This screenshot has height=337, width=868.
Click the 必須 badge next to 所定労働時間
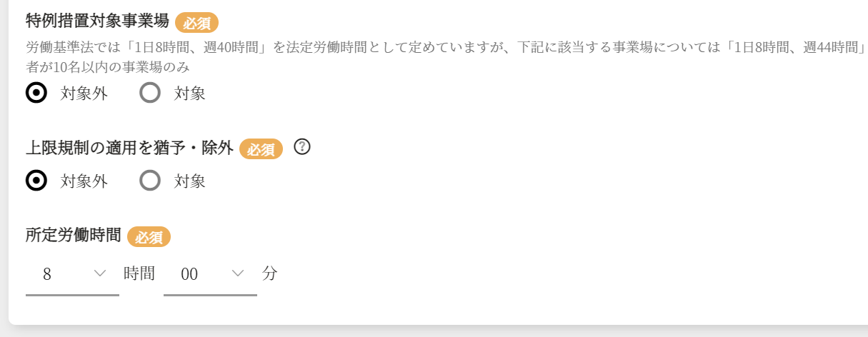coord(149,236)
